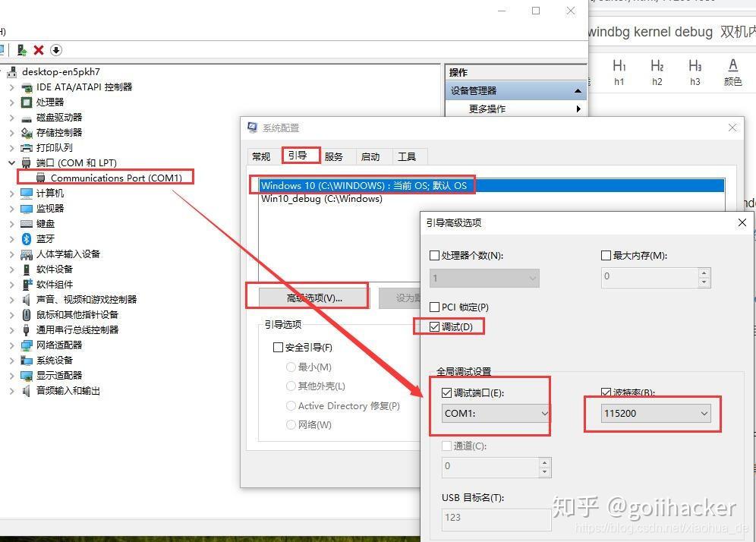Click the 存储控制器 storage controller icon

click(x=27, y=133)
